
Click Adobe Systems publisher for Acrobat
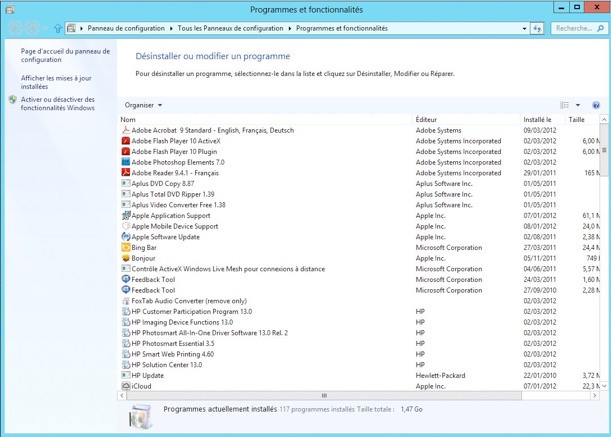[438, 130]
